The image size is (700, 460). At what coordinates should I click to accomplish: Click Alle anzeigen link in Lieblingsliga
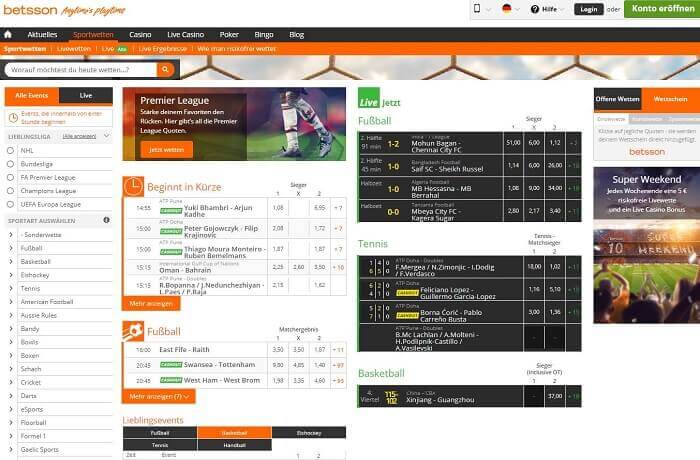point(79,136)
